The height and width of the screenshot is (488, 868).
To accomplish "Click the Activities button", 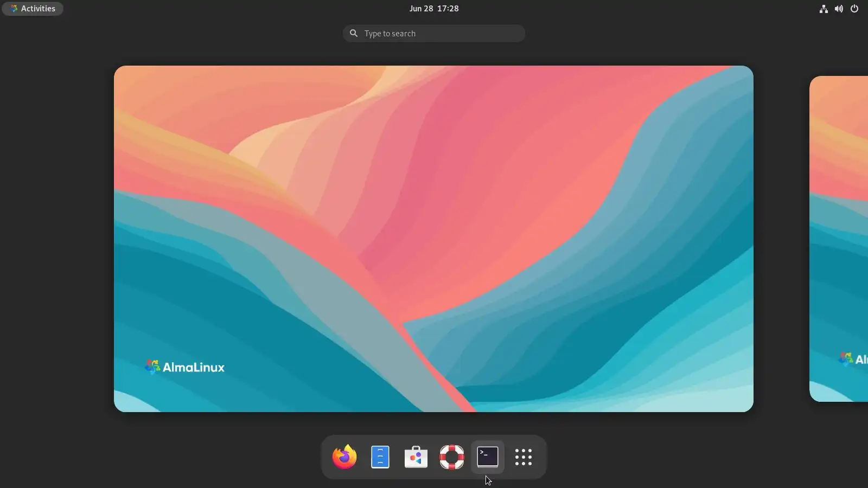I will click(33, 9).
